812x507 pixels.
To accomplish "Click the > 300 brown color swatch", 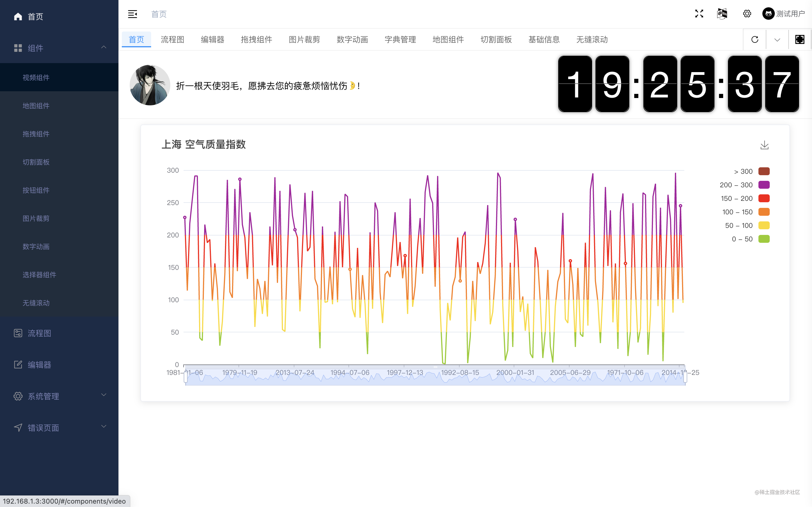I will [x=764, y=171].
